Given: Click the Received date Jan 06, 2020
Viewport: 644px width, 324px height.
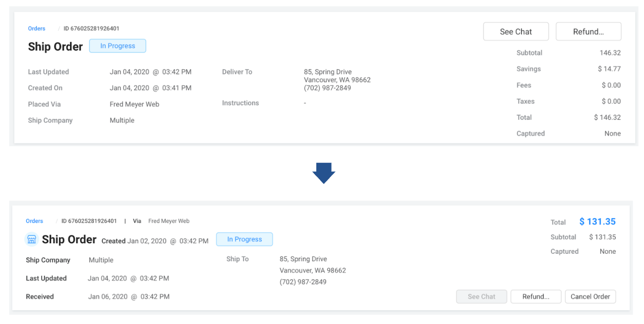Looking at the screenshot, I should (x=129, y=297).
